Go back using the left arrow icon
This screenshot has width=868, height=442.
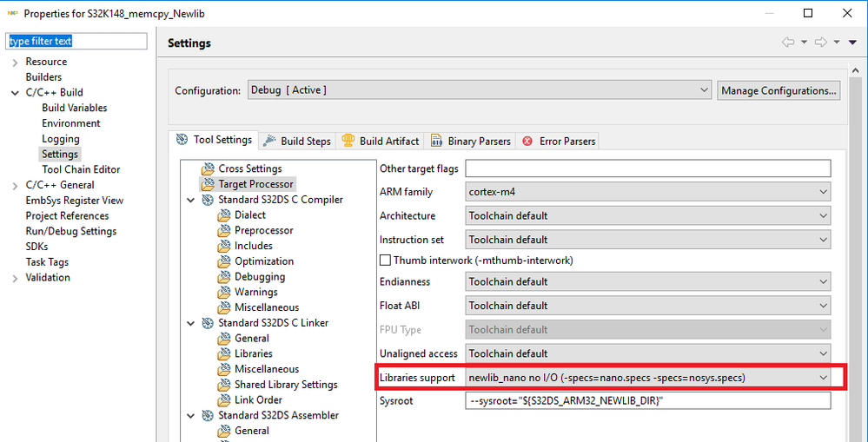(788, 42)
